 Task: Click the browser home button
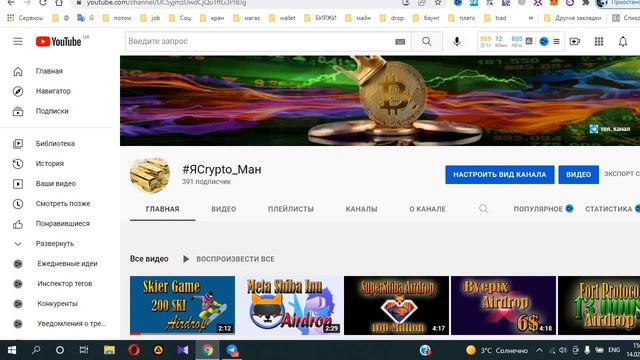59,3
